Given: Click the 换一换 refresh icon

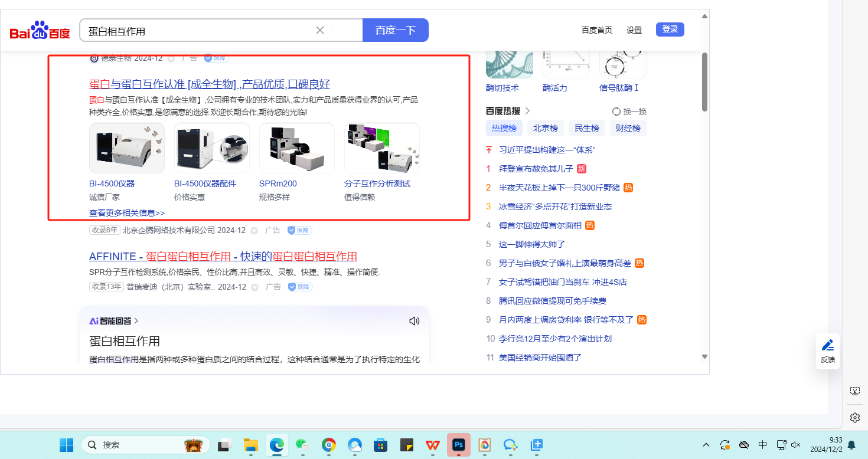Looking at the screenshot, I should pyautogui.click(x=616, y=112).
